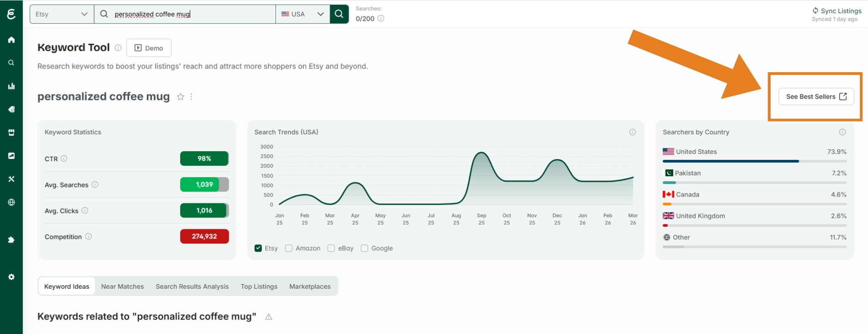Click the globe icon in the sidebar
The height and width of the screenshot is (334, 868).
11,202
